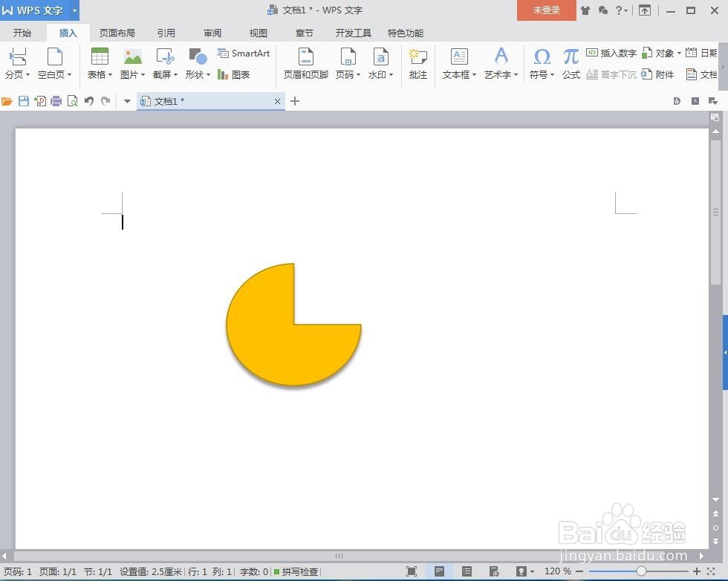This screenshot has width=728, height=581.
Task: Select outline view in status bar
Action: pyautogui.click(x=467, y=571)
